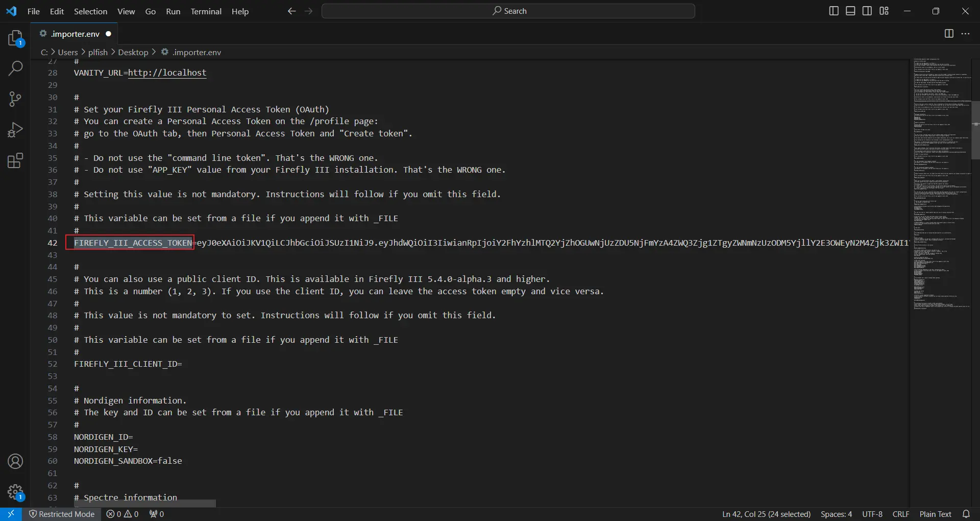Click the C: breadcrumb segment
Image resolution: width=980 pixels, height=521 pixels.
click(x=44, y=52)
